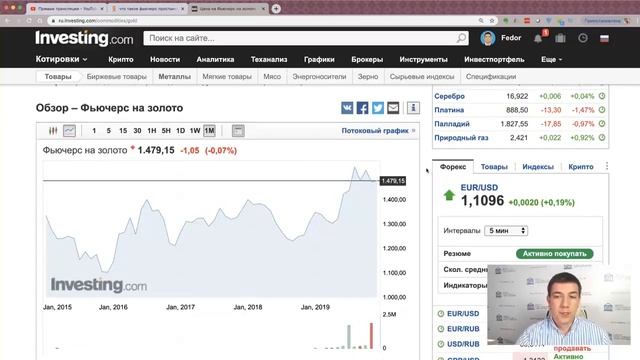
Task: Open the clock alerts icon
Action: [x=583, y=38]
